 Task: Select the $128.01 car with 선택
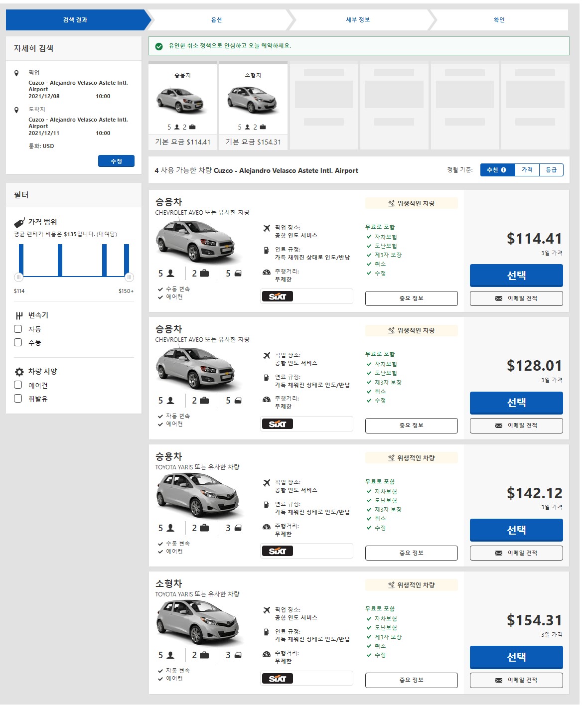pos(516,403)
